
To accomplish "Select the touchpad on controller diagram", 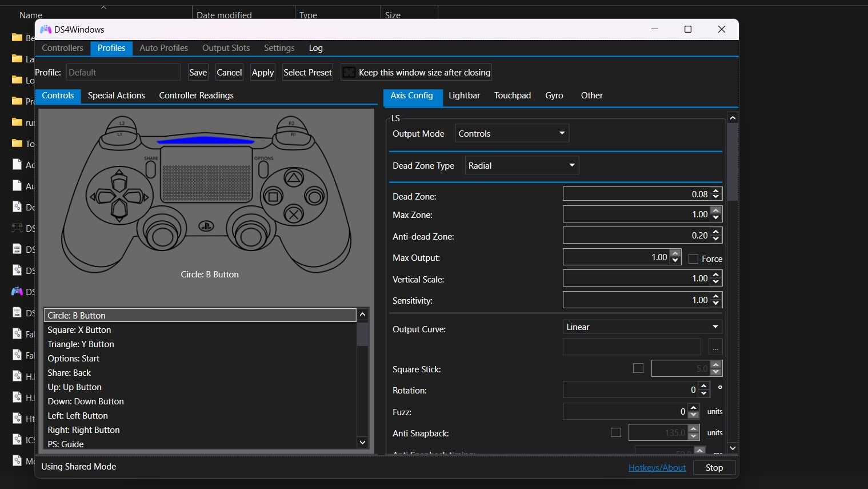I will (206, 174).
